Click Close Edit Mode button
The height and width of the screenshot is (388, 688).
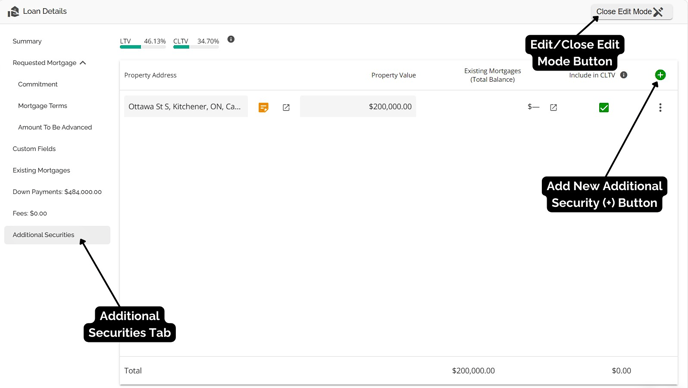[x=631, y=12]
